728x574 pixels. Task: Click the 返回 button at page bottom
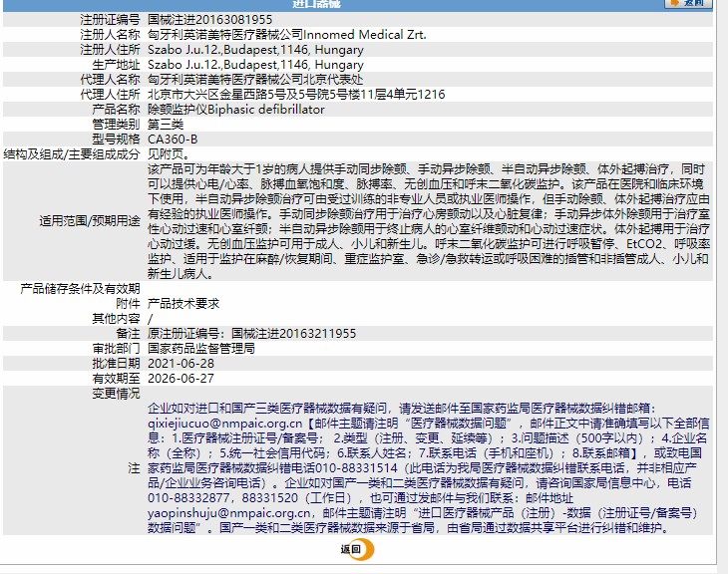(357, 549)
